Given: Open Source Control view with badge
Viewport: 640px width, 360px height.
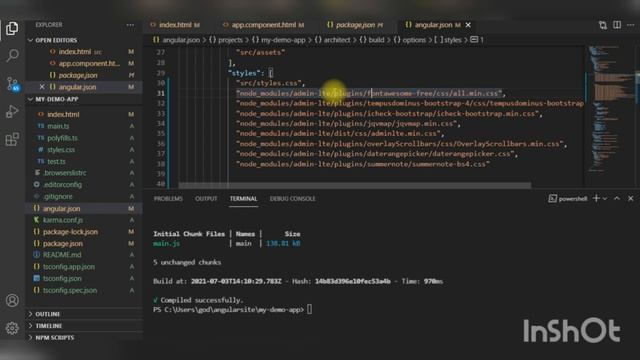Looking at the screenshot, I should 13,84.
